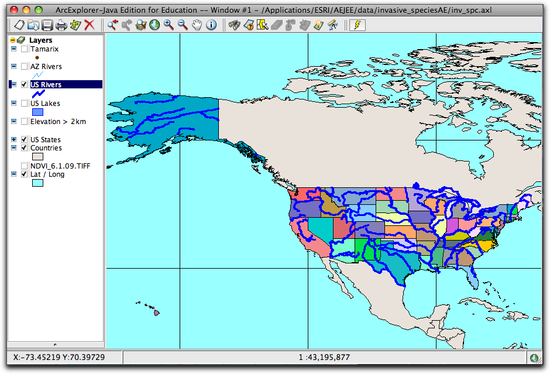This screenshot has width=550, height=374.
Task: Click the Tamarix brown dot symbol
Action: 37,58
